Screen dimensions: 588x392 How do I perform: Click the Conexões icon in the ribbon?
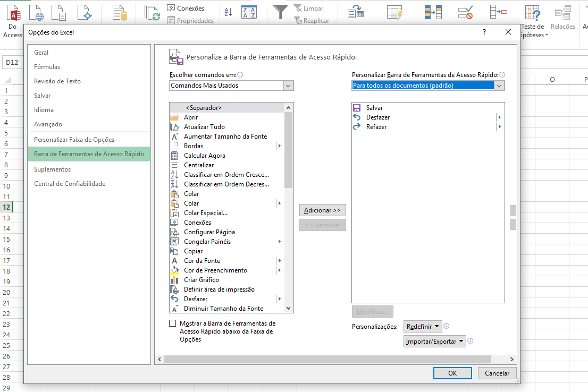pyautogui.click(x=171, y=8)
